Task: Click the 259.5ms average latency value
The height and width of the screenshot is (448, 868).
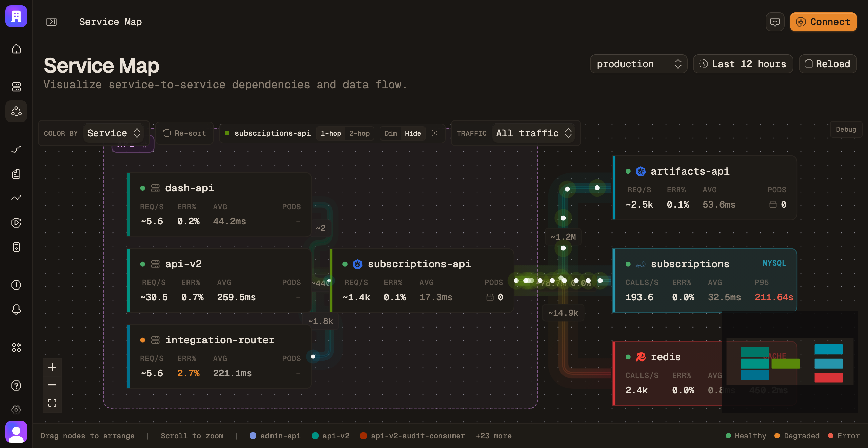Action: [236, 297]
